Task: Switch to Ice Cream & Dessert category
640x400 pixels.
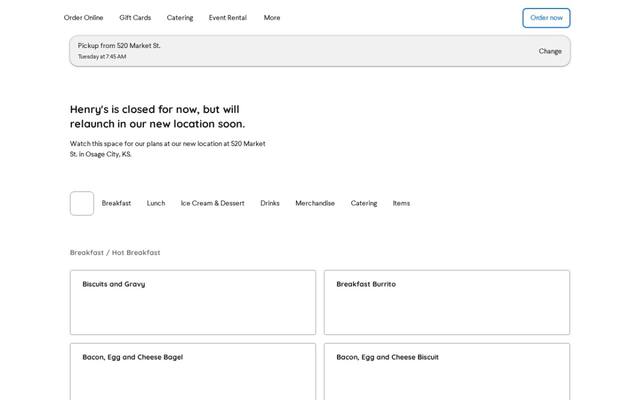Action: pyautogui.click(x=213, y=203)
